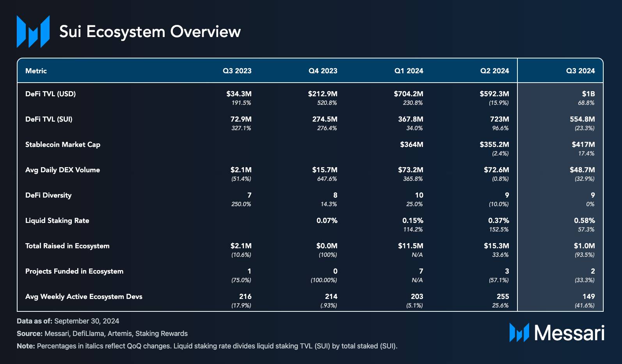
Task: Click the 'Stablecoin Market Cap' row label
Action: click(x=63, y=145)
